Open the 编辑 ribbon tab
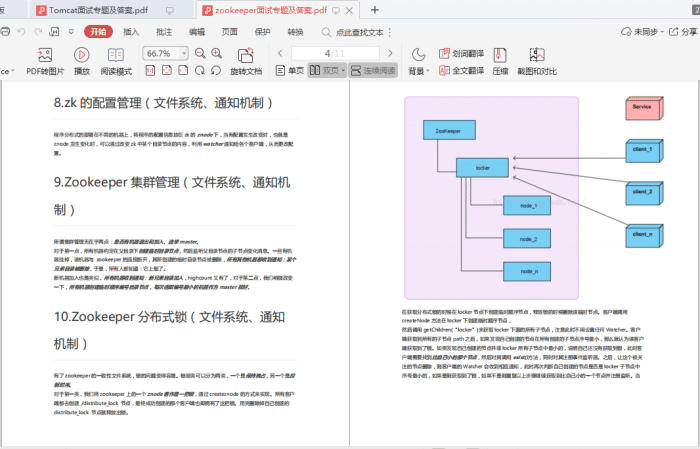 [x=197, y=32]
